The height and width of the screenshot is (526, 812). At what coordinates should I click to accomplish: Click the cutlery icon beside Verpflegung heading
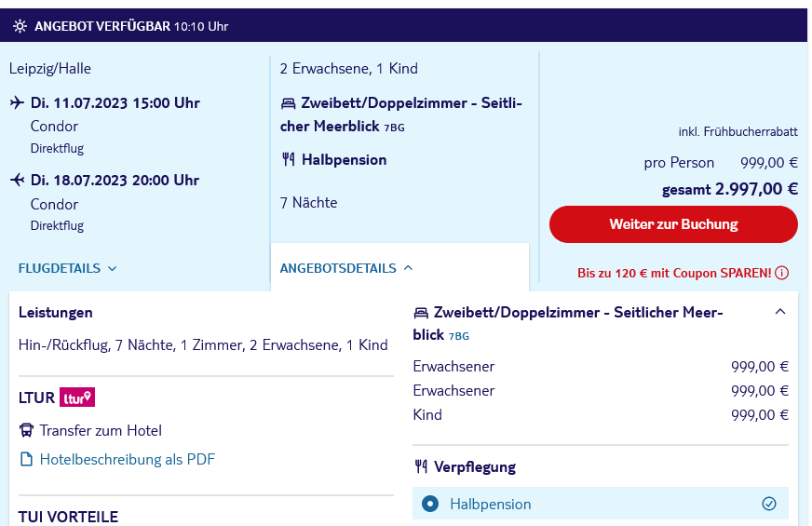(421, 467)
